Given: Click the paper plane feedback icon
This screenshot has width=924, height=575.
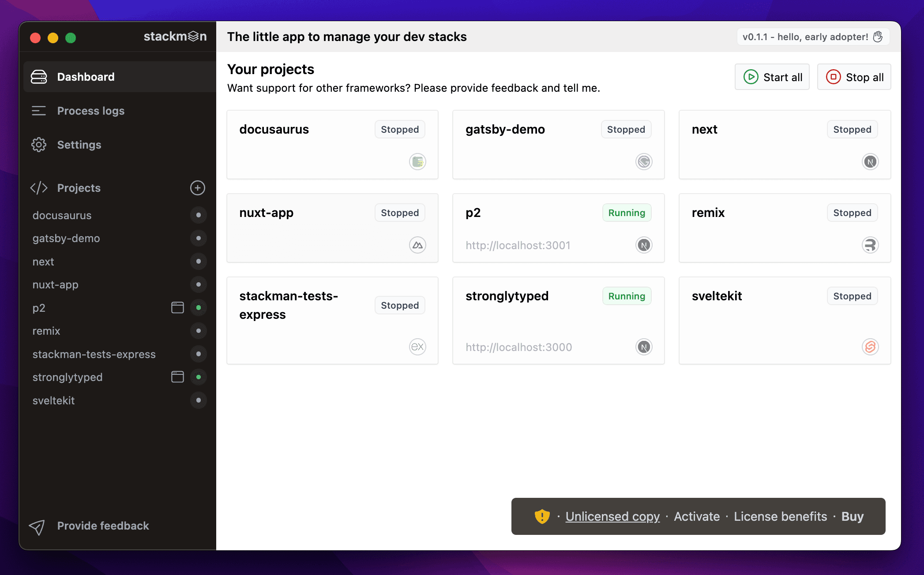Looking at the screenshot, I should click(x=37, y=526).
